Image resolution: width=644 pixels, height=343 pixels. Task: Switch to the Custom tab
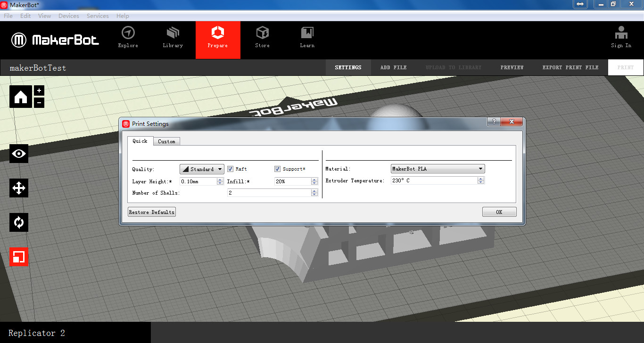(166, 141)
